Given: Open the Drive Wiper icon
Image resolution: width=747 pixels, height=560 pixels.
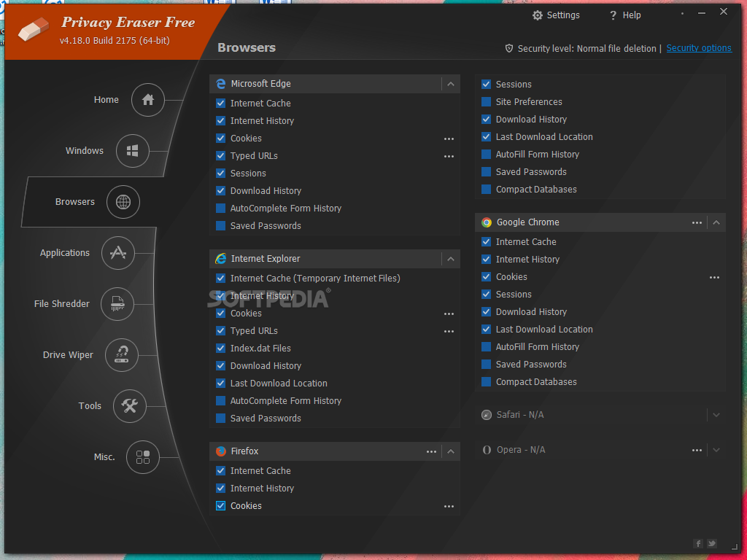Looking at the screenshot, I should (122, 355).
